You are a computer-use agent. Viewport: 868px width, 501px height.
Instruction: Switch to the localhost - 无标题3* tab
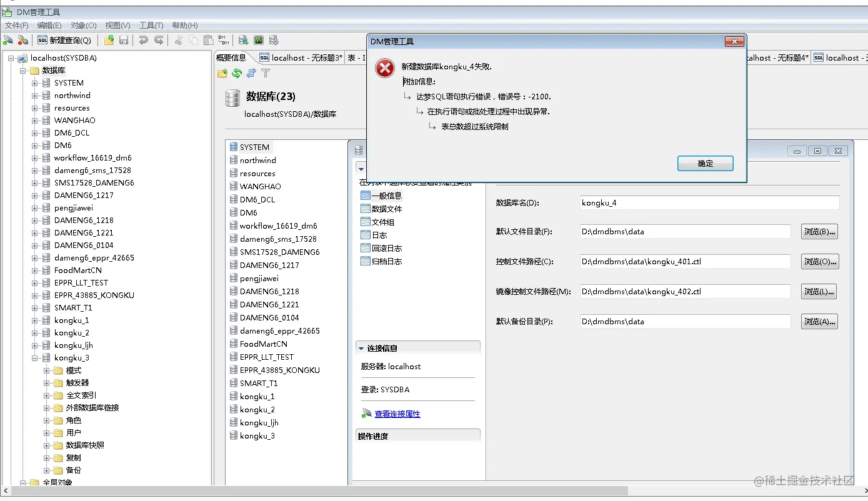[x=302, y=57]
